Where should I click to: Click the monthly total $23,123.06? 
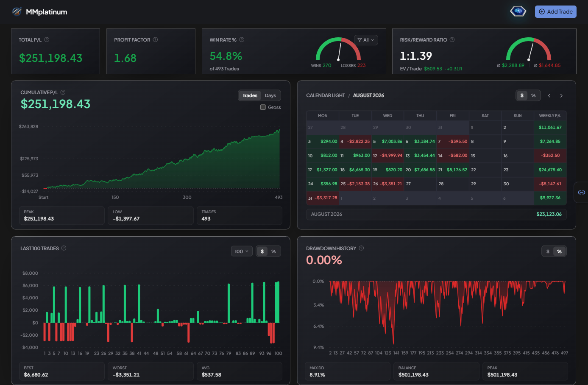pyautogui.click(x=549, y=215)
